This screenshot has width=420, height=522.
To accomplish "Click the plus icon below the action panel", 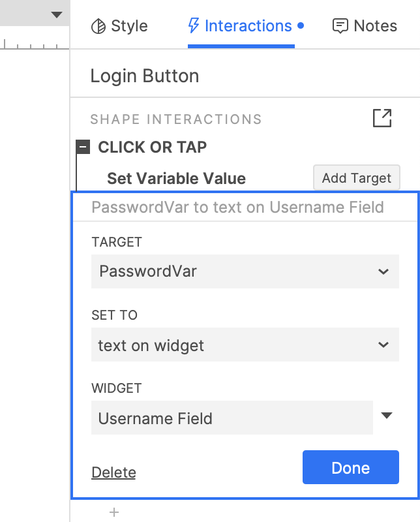I will coord(114,512).
